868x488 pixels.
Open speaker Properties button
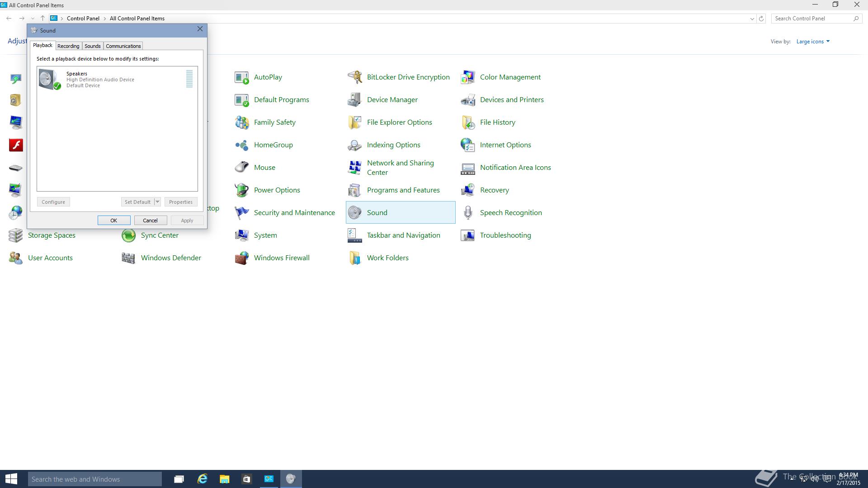click(x=181, y=202)
